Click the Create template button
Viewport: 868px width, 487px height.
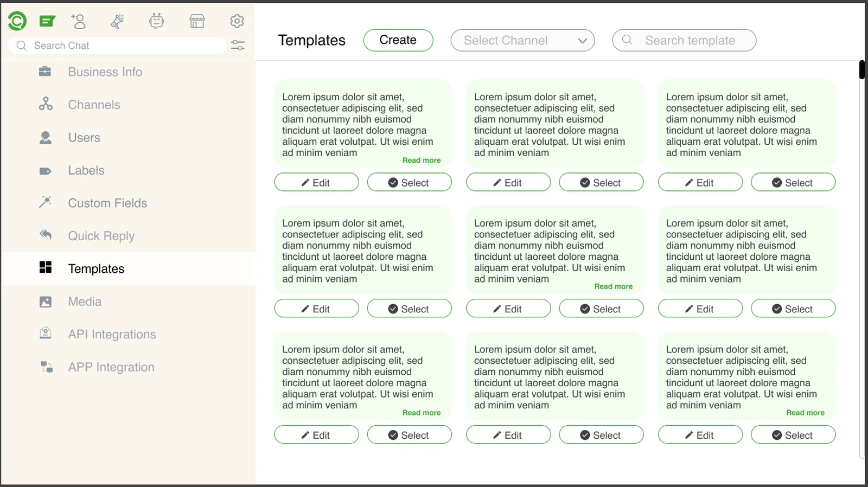[x=398, y=40]
